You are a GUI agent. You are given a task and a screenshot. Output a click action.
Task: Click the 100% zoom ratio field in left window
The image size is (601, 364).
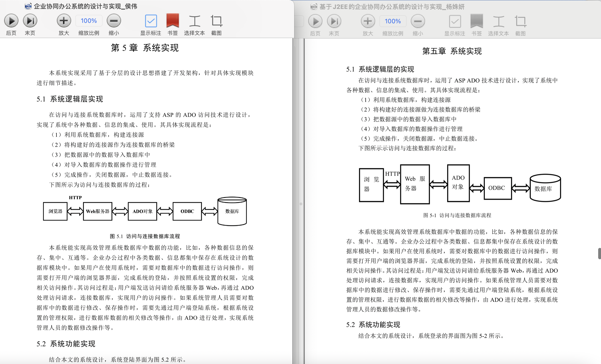coord(88,21)
